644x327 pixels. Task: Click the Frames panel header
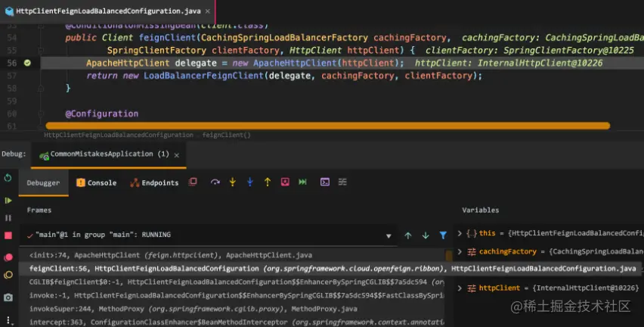[x=39, y=210]
